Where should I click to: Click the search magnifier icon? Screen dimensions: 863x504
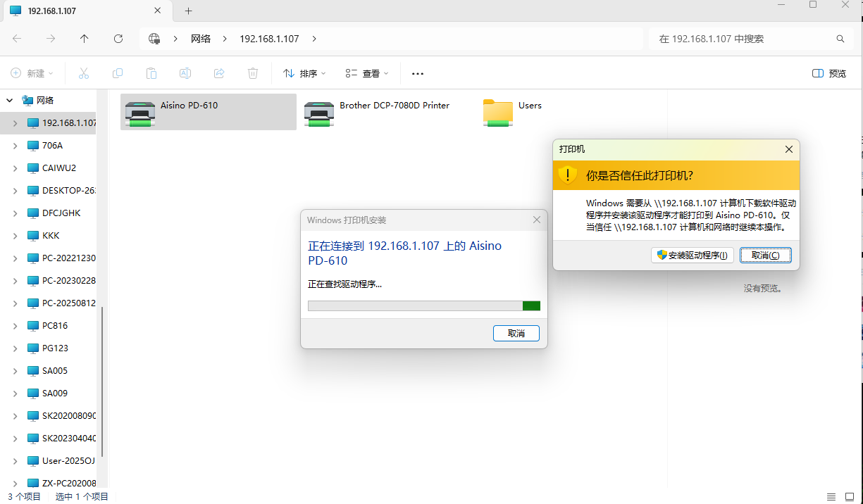click(x=840, y=39)
